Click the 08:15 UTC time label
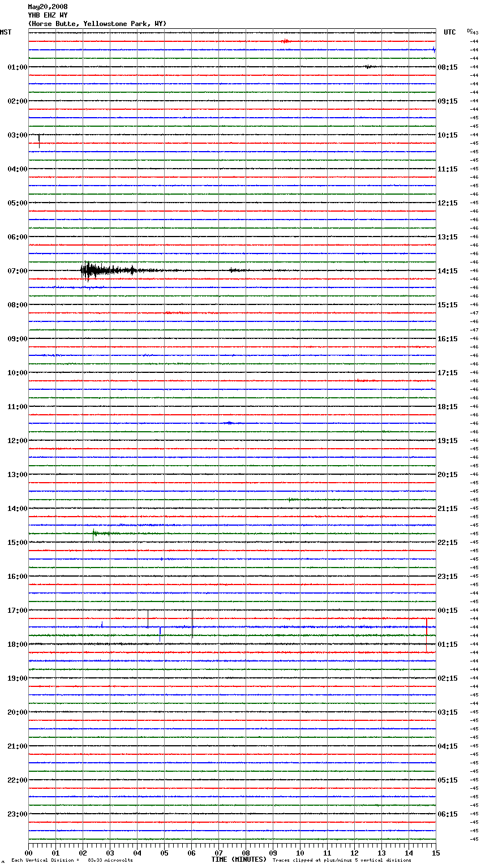Image resolution: width=481 pixels, height=868 pixels. (x=448, y=67)
